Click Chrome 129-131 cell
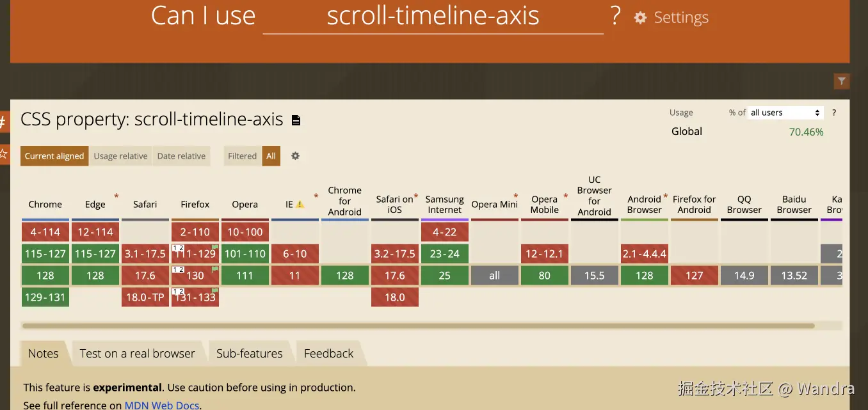The width and height of the screenshot is (868, 410). click(x=45, y=297)
